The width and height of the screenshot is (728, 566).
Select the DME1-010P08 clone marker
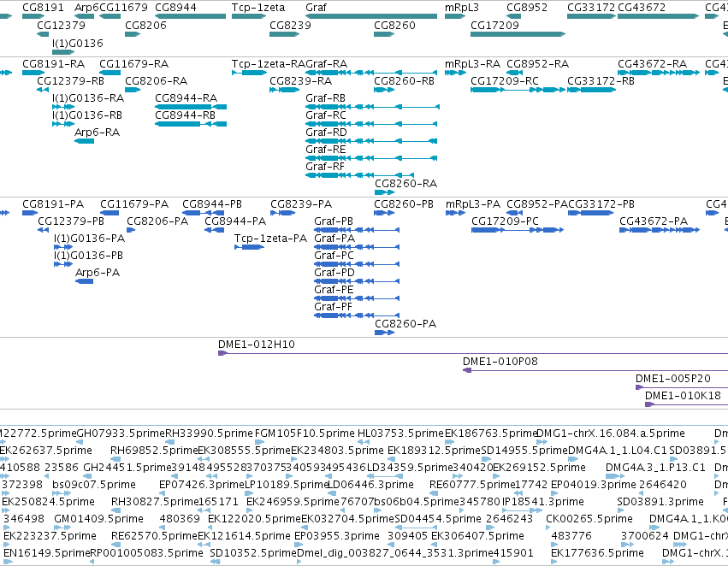click(x=468, y=370)
